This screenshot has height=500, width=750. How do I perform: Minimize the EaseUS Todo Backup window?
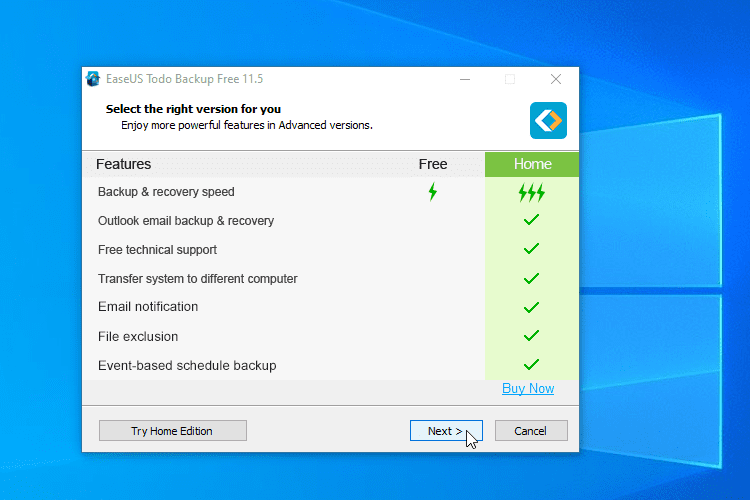click(465, 79)
